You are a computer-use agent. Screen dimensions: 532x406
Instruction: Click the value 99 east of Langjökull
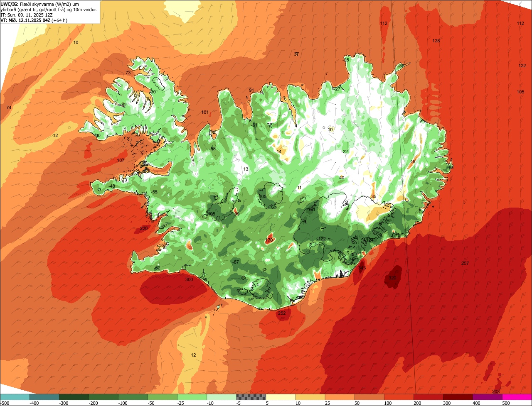(x=237, y=214)
